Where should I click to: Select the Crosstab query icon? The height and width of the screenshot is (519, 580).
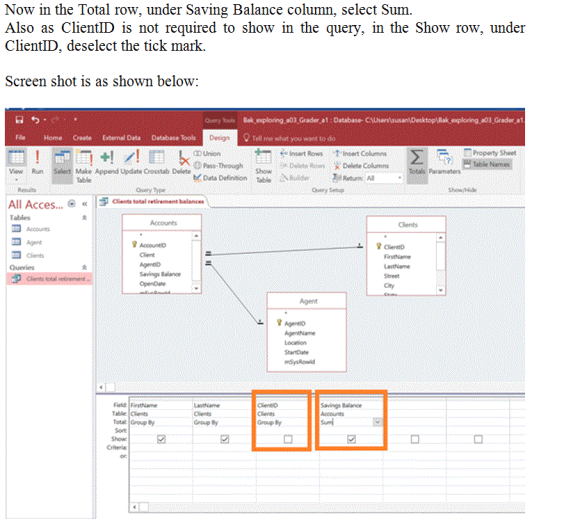(156, 162)
